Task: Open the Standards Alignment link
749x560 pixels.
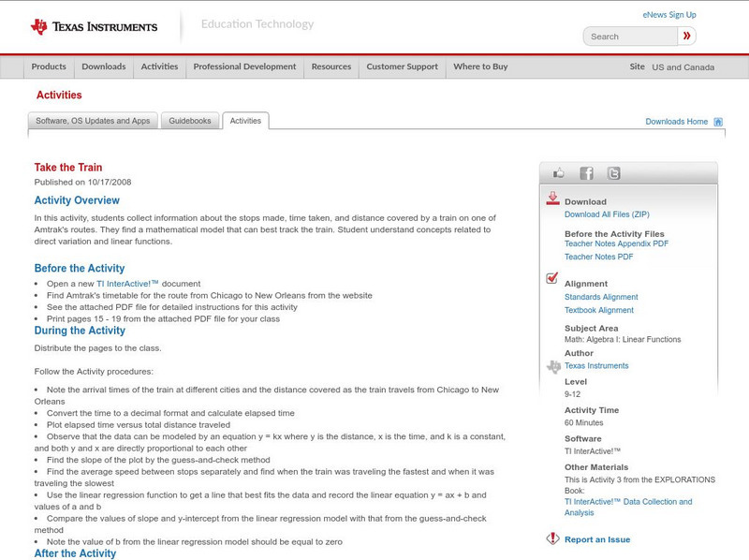Action: [x=601, y=297]
